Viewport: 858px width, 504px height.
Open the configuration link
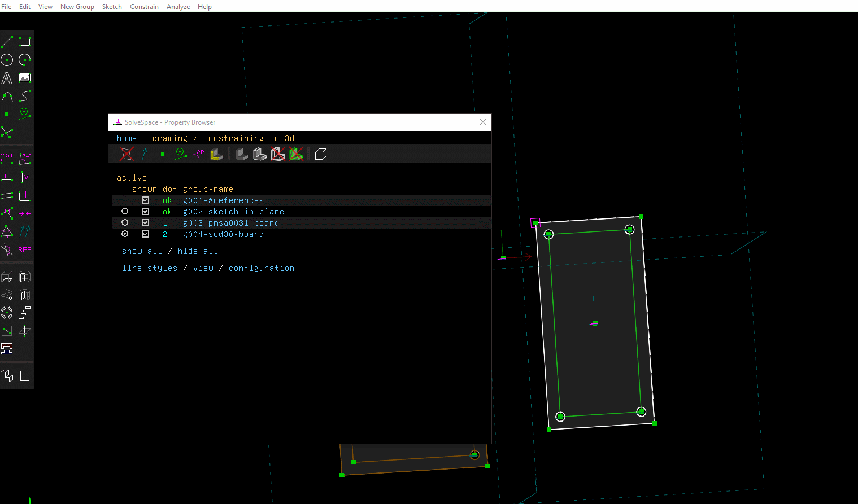(262, 268)
